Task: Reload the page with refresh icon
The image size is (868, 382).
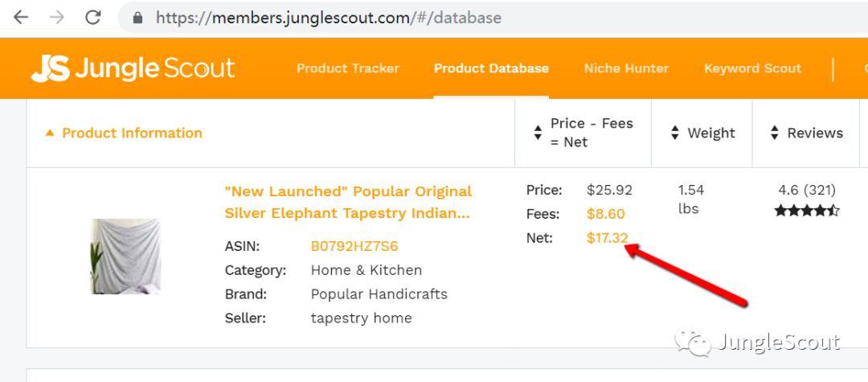Action: pyautogui.click(x=93, y=17)
